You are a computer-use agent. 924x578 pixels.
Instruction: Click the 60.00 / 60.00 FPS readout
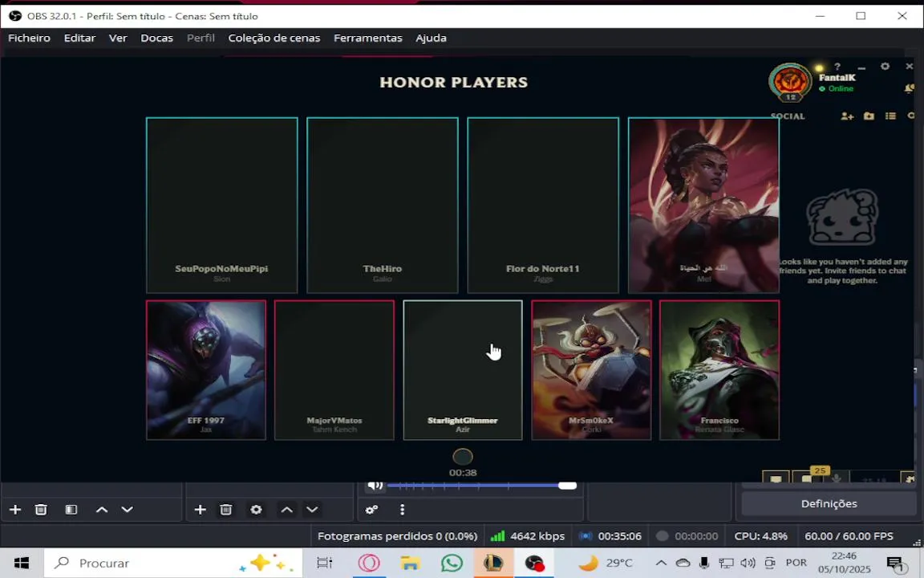849,536
